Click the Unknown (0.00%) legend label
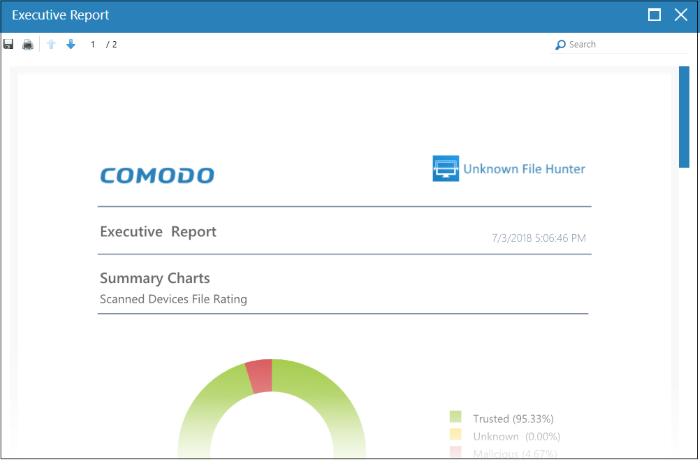700x460 pixels. click(517, 436)
